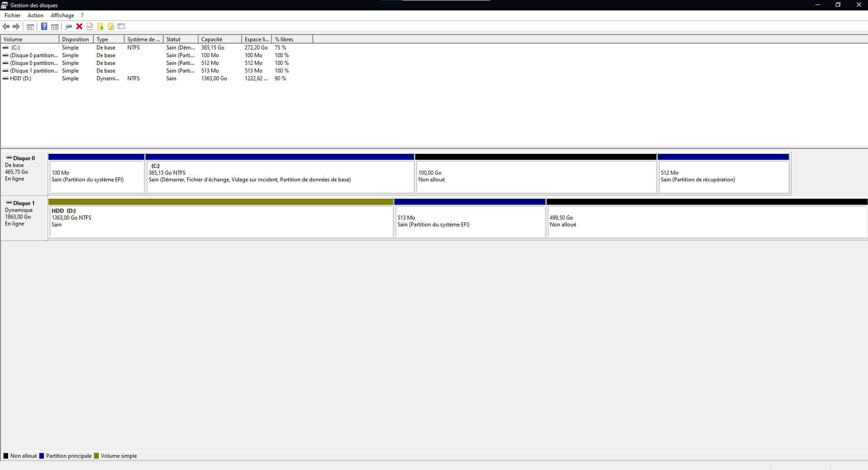The height and width of the screenshot is (470, 868).
Task: Select the 100 Mo EFI partition on Disque 0
Action: tap(96, 173)
